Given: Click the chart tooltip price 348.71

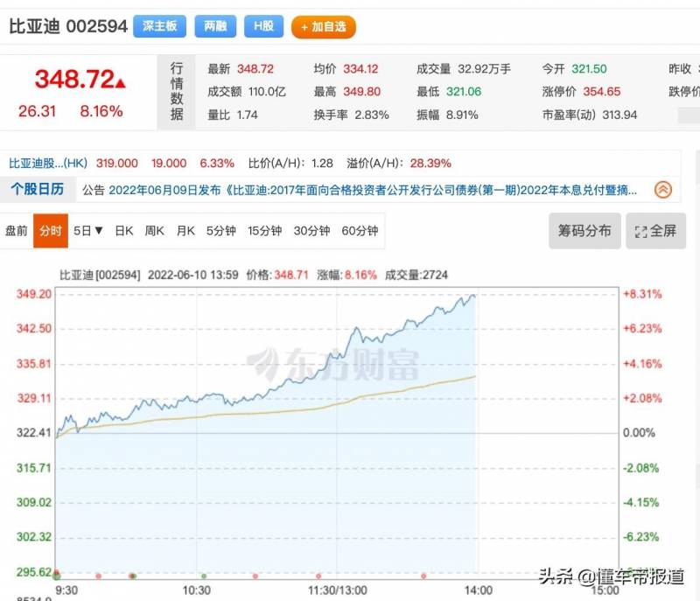Looking at the screenshot, I should click(x=291, y=275).
